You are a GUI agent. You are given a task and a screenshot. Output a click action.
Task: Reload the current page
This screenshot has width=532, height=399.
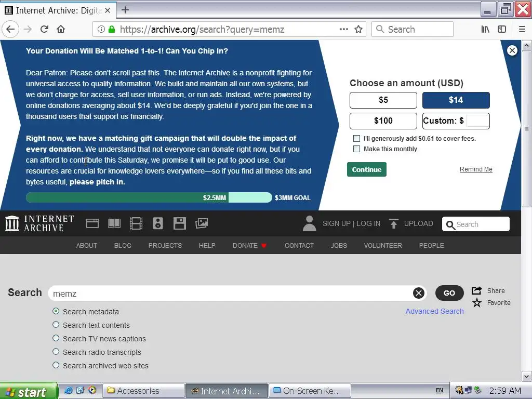45,29
